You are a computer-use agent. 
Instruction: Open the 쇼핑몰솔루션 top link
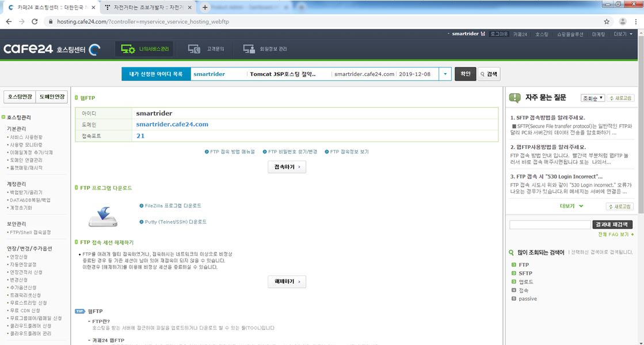(570, 34)
